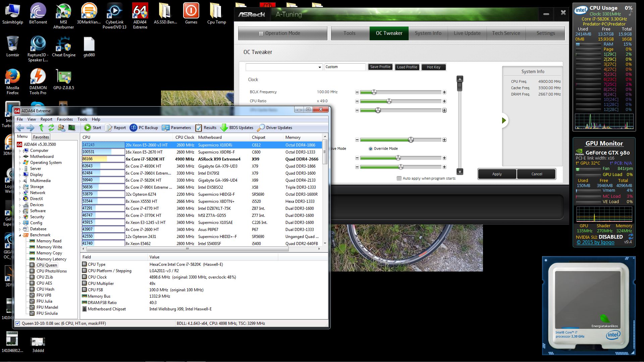Click AIDA64 forward navigation arrow
The height and width of the screenshot is (362, 644).
(x=31, y=128)
